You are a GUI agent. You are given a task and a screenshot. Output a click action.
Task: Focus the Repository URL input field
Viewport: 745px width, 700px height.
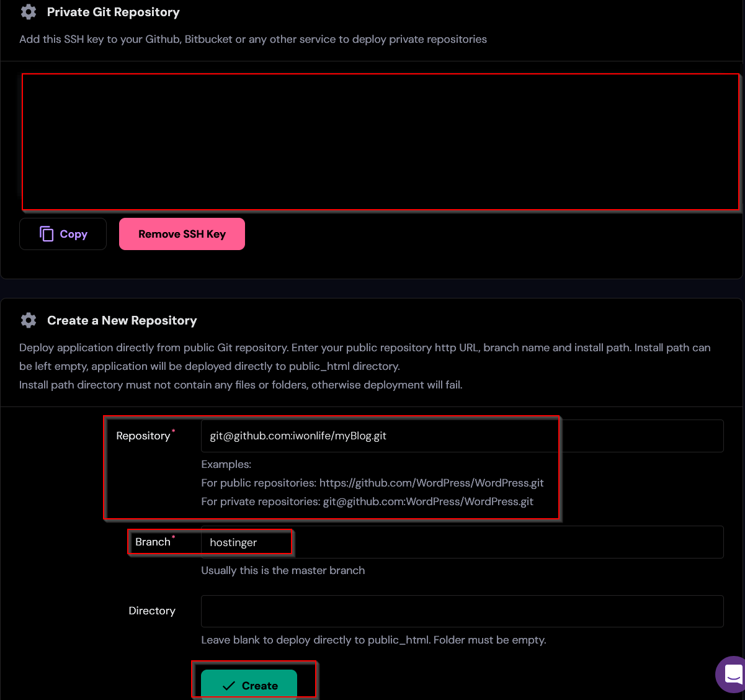coord(462,436)
